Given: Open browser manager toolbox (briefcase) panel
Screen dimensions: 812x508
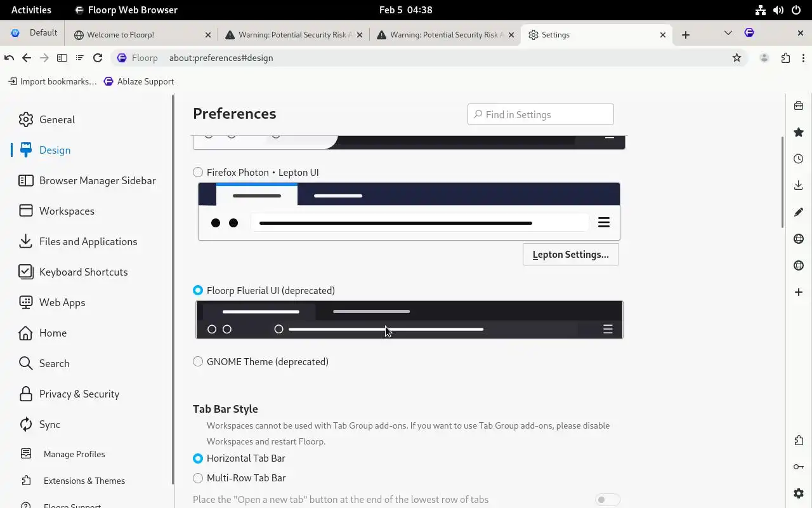Looking at the screenshot, I should click(799, 105).
